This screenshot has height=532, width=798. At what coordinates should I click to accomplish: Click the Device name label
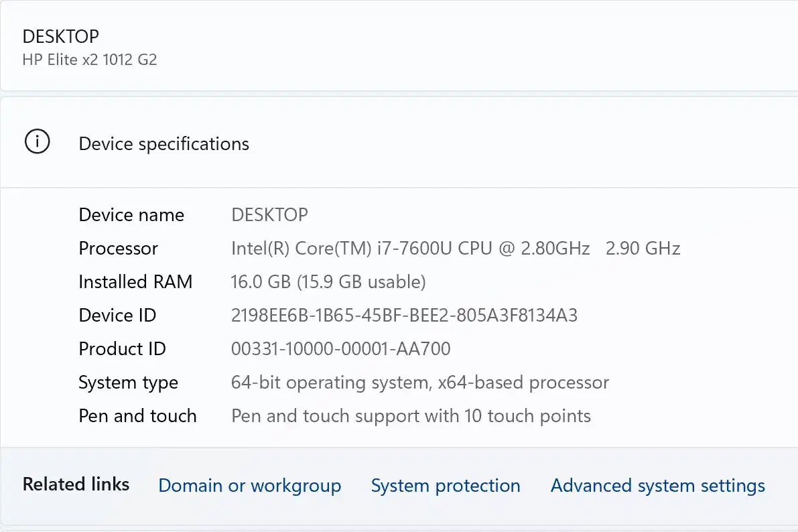131,215
